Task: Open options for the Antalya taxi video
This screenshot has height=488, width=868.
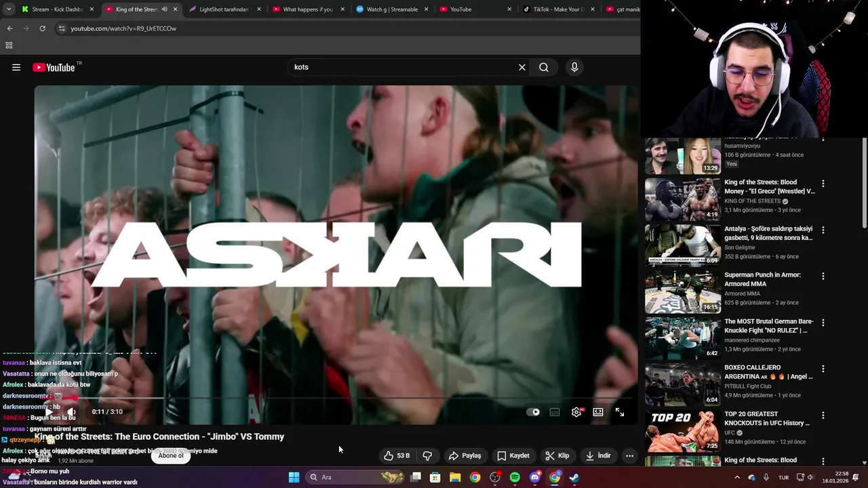Action: tap(823, 230)
